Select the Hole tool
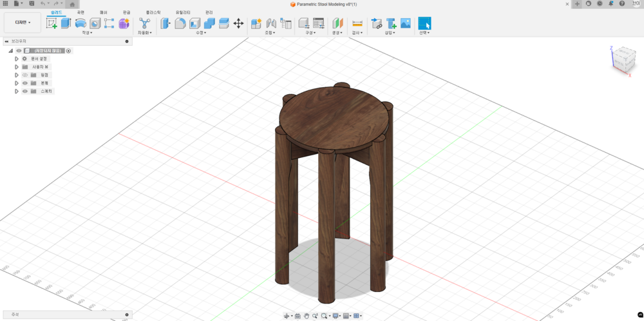644x321 pixels. 95,23
